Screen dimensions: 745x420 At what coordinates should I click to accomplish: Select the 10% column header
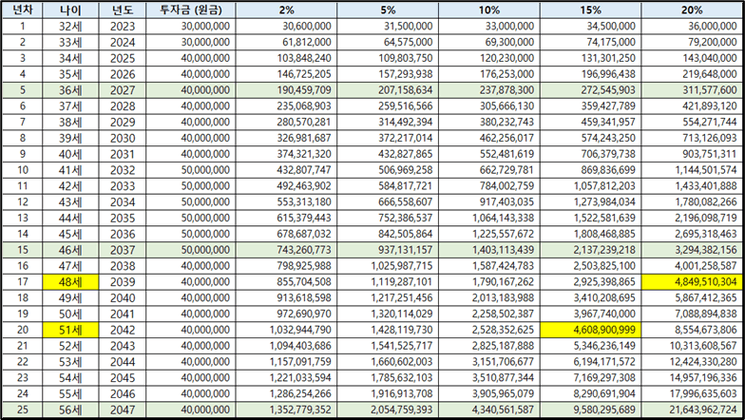[489, 10]
